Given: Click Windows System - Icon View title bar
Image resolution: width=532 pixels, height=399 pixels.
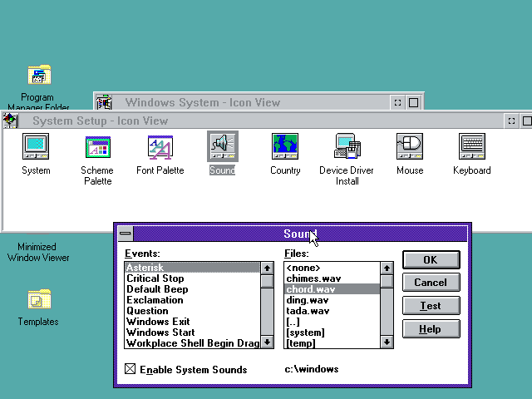Looking at the screenshot, I should pos(250,102).
